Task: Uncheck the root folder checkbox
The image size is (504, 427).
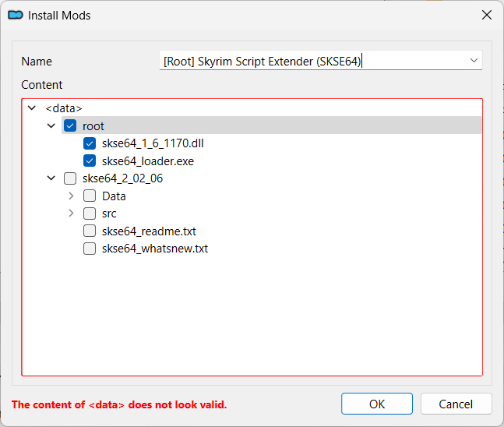Action: pyautogui.click(x=70, y=126)
